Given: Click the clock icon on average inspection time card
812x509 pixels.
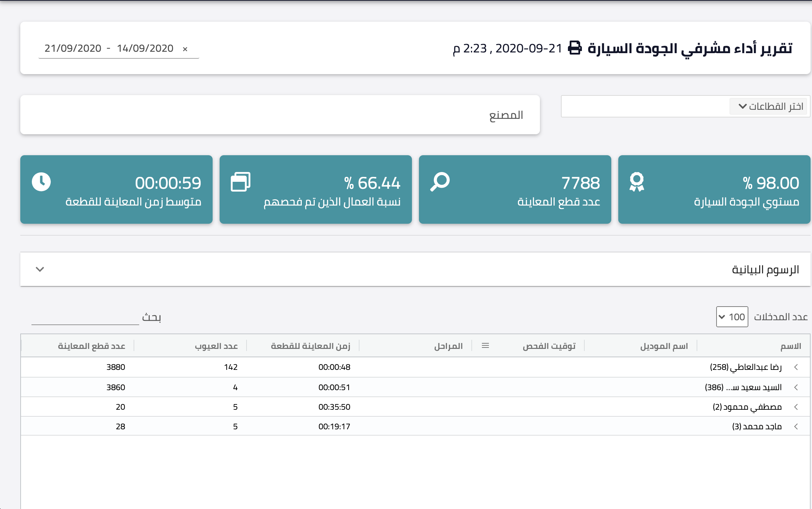Looking at the screenshot, I should tap(41, 182).
